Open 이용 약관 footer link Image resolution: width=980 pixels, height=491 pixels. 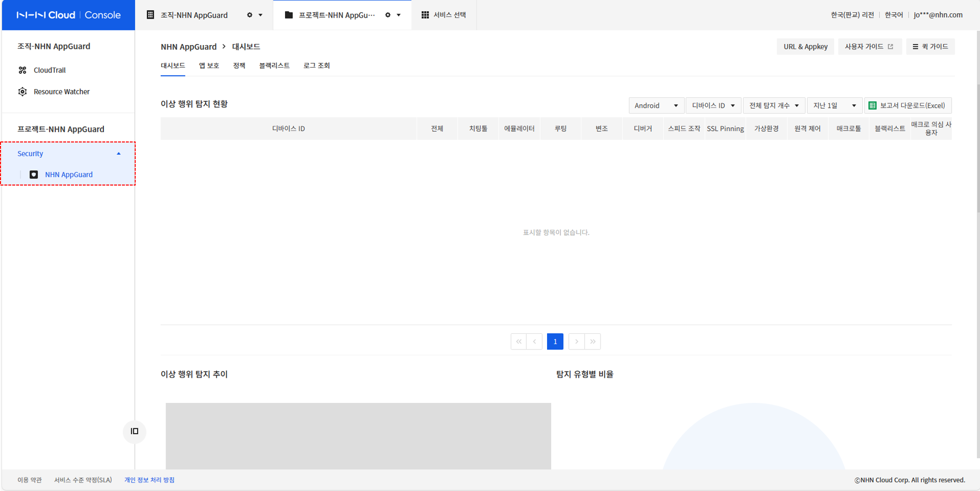point(29,480)
